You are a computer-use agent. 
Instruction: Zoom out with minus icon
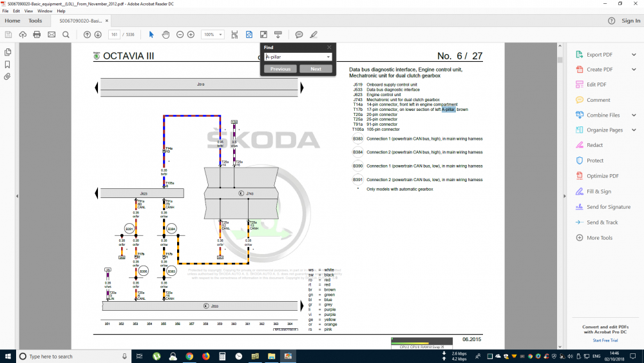180,35
